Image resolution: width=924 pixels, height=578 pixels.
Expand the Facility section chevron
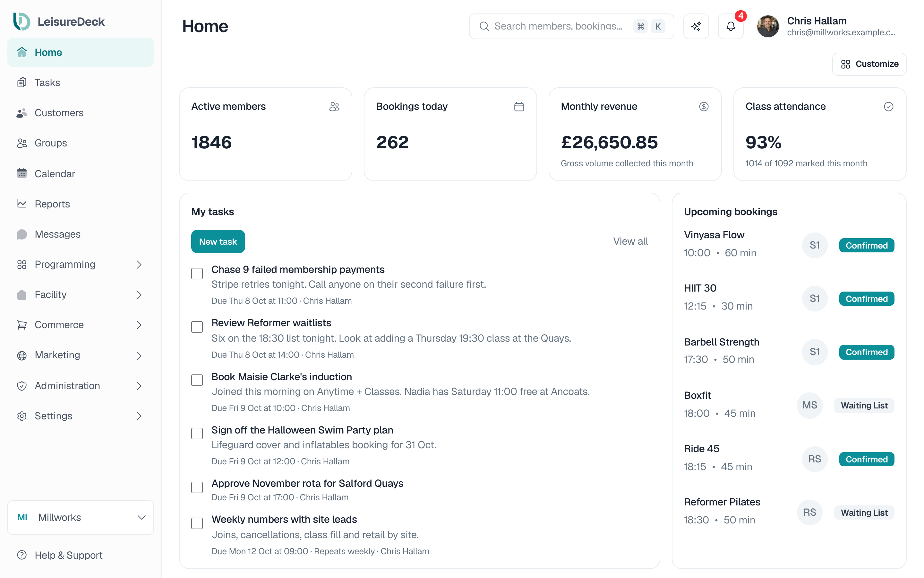(139, 295)
